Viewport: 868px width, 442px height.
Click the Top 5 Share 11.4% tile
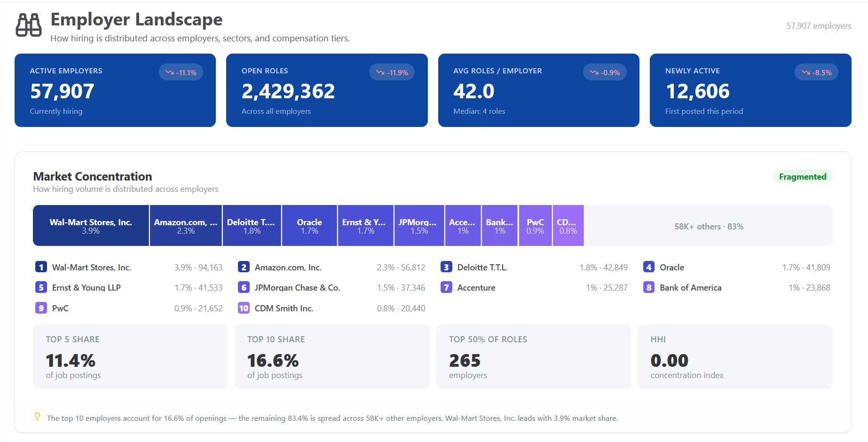coord(130,356)
